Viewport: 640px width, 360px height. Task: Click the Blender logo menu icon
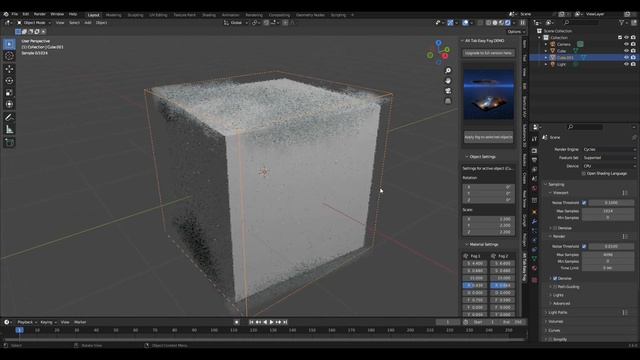pos(6,14)
